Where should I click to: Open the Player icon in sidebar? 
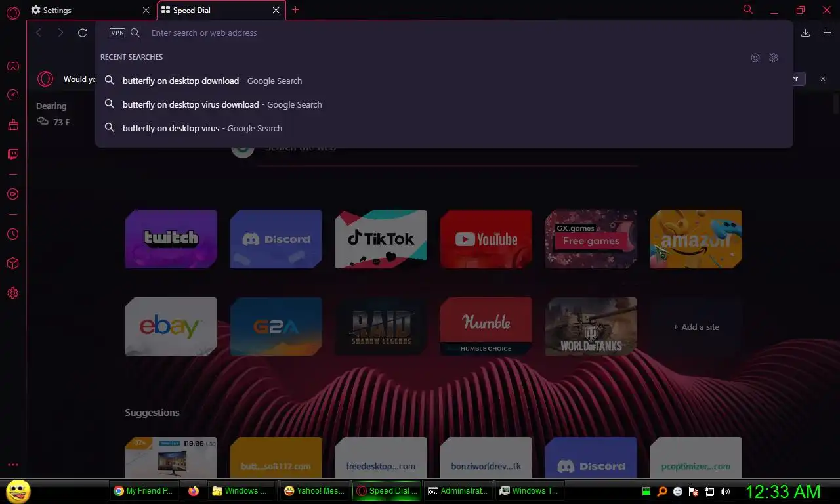tap(12, 194)
